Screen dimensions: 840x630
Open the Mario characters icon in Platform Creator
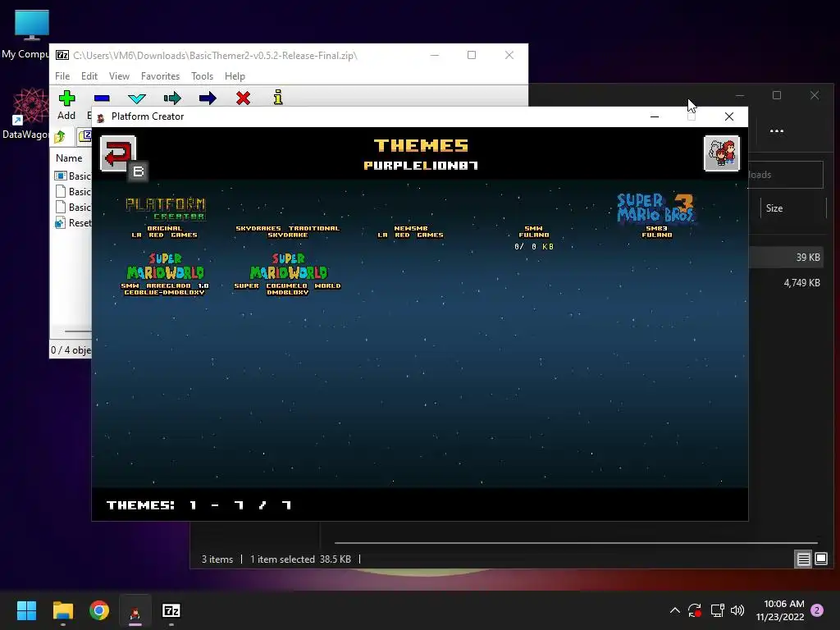click(721, 153)
